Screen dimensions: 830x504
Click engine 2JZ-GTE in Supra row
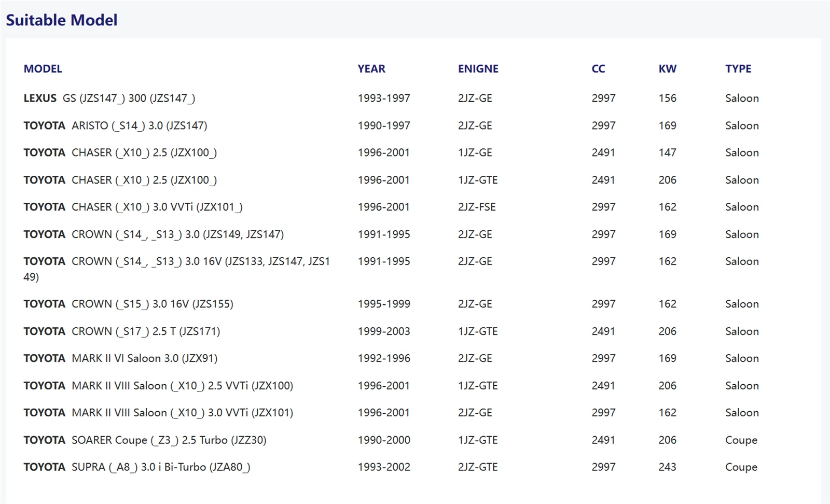[x=478, y=467]
